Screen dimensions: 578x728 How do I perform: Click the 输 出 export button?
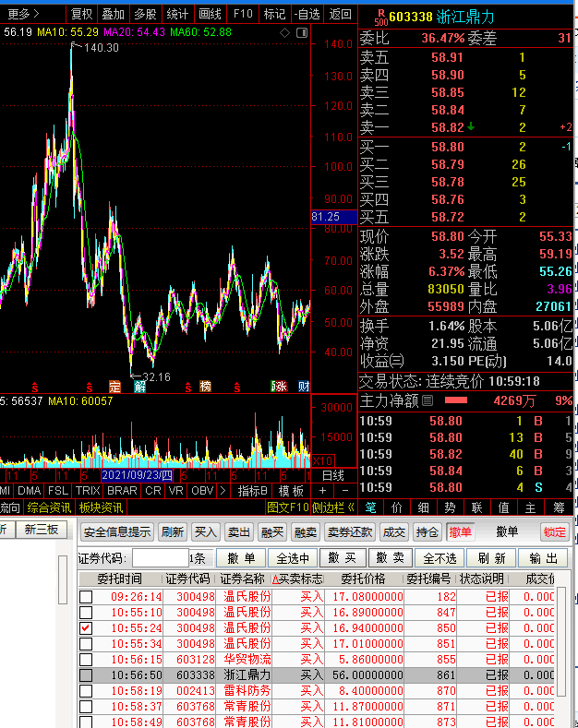[x=543, y=558]
